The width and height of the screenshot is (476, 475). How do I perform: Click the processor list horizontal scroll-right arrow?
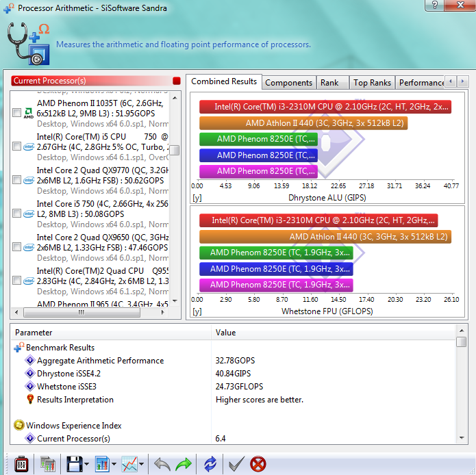point(163,312)
